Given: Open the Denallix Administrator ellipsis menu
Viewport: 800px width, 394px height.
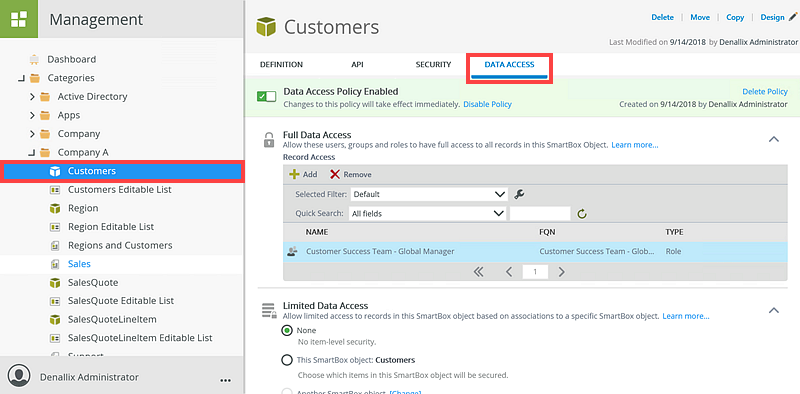Looking at the screenshot, I should pos(226,380).
